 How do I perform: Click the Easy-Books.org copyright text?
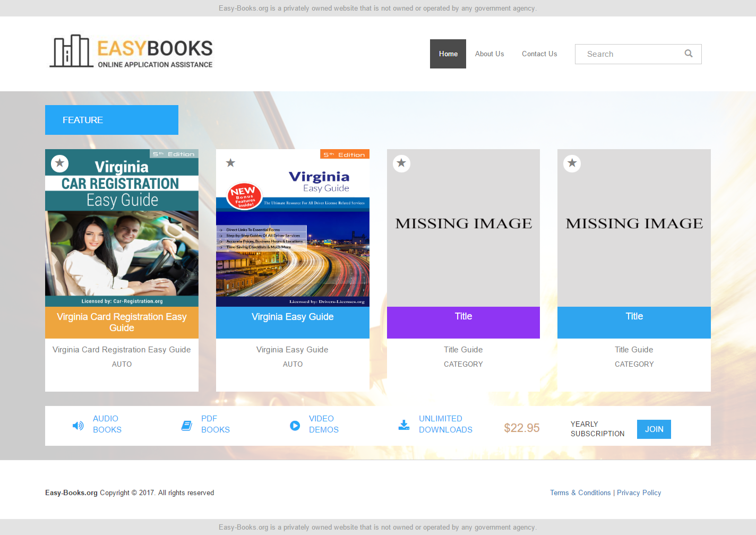point(130,493)
